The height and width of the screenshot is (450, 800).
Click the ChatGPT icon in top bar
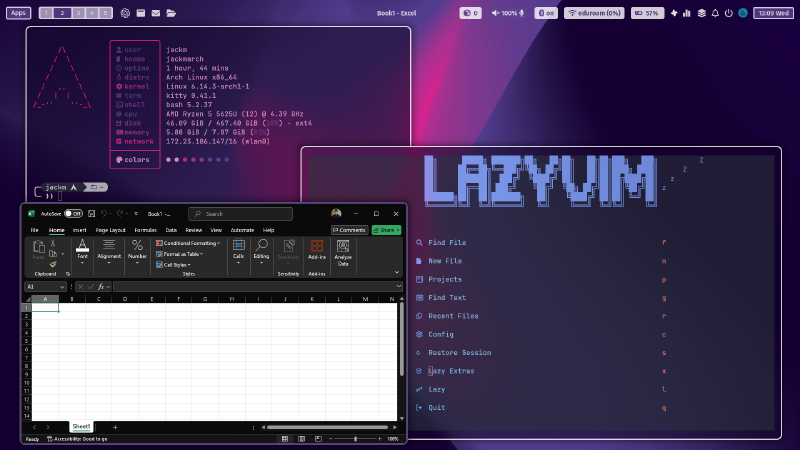pyautogui.click(x=125, y=13)
